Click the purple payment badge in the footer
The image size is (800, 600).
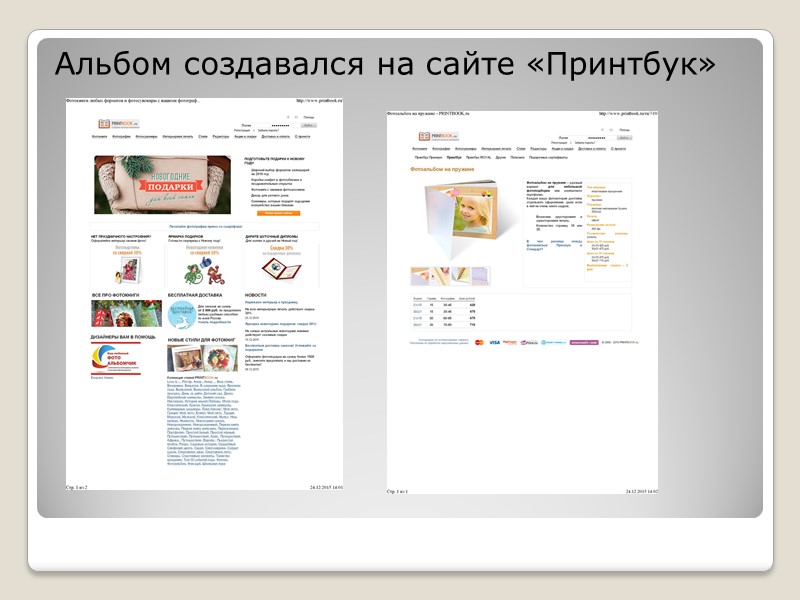coord(584,342)
